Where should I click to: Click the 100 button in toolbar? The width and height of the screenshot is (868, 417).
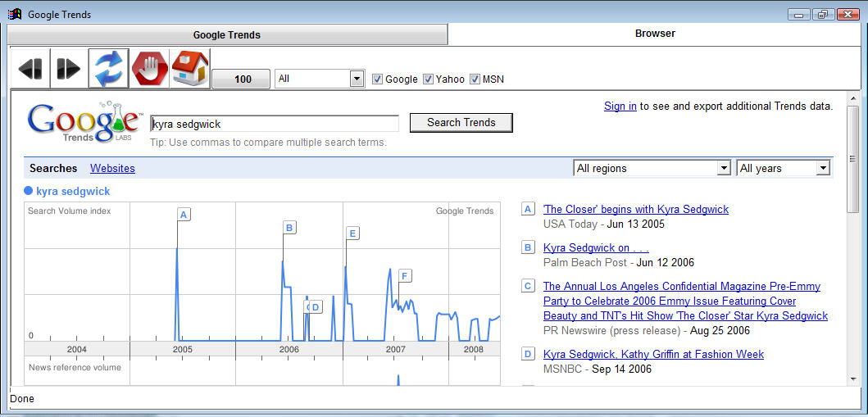243,79
